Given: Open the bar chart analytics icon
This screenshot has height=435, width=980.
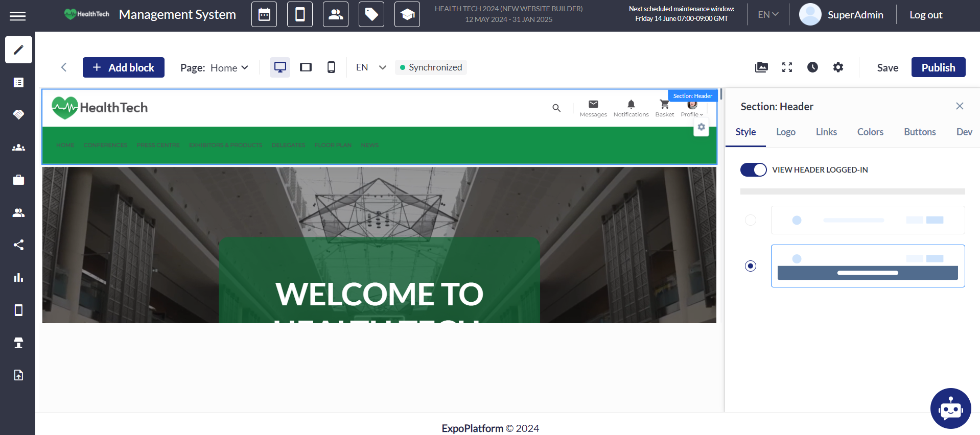Looking at the screenshot, I should click(x=18, y=277).
